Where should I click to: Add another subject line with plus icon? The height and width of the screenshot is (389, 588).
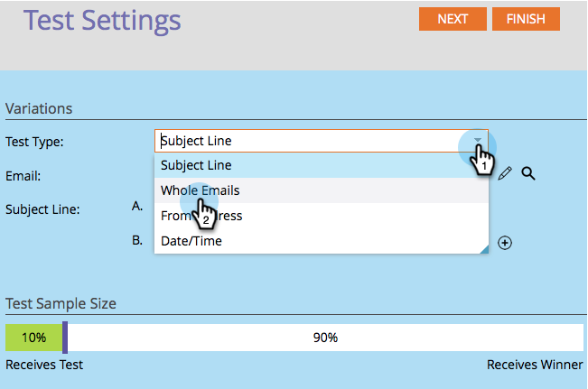[x=505, y=242]
